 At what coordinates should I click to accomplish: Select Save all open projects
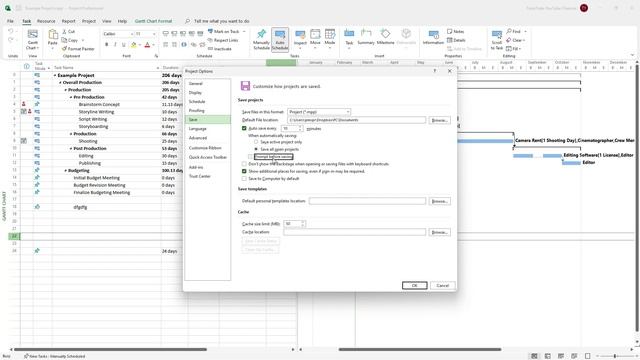(256, 149)
